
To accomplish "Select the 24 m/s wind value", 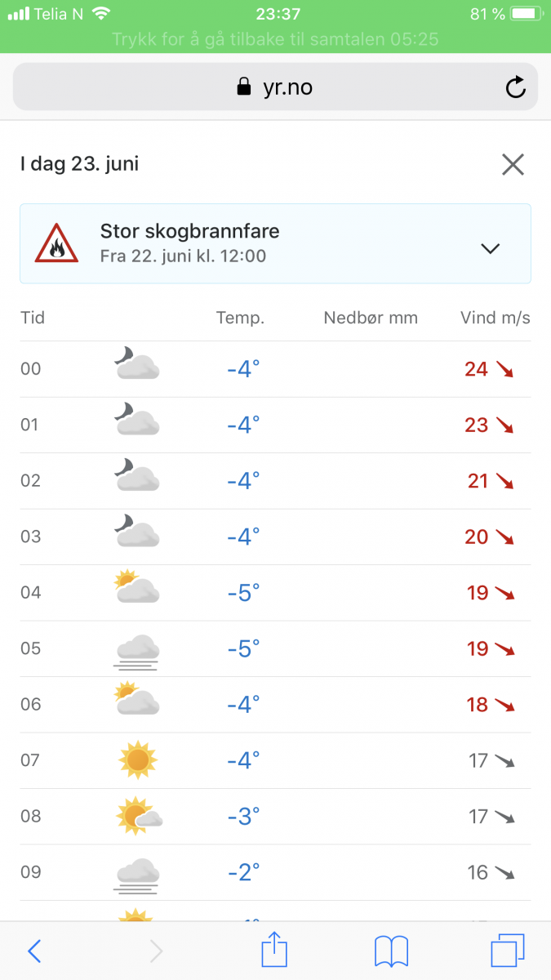I will 476,369.
